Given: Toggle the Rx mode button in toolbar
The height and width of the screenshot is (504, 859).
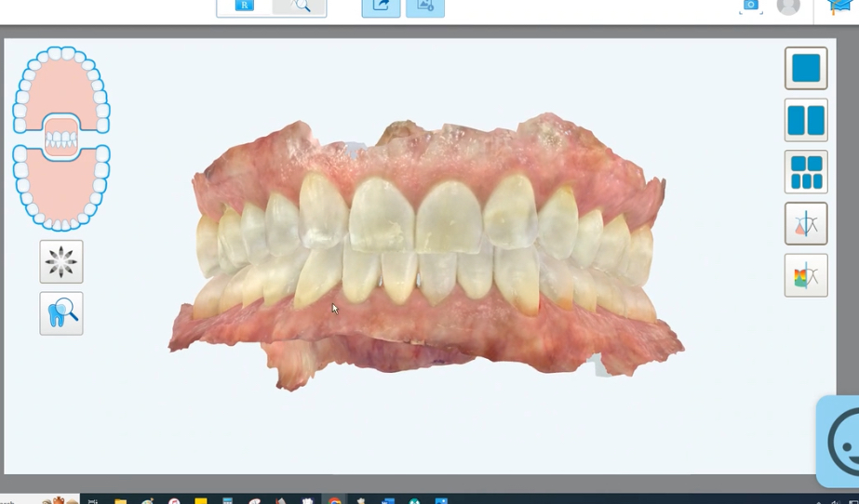Looking at the screenshot, I should pos(245,7).
